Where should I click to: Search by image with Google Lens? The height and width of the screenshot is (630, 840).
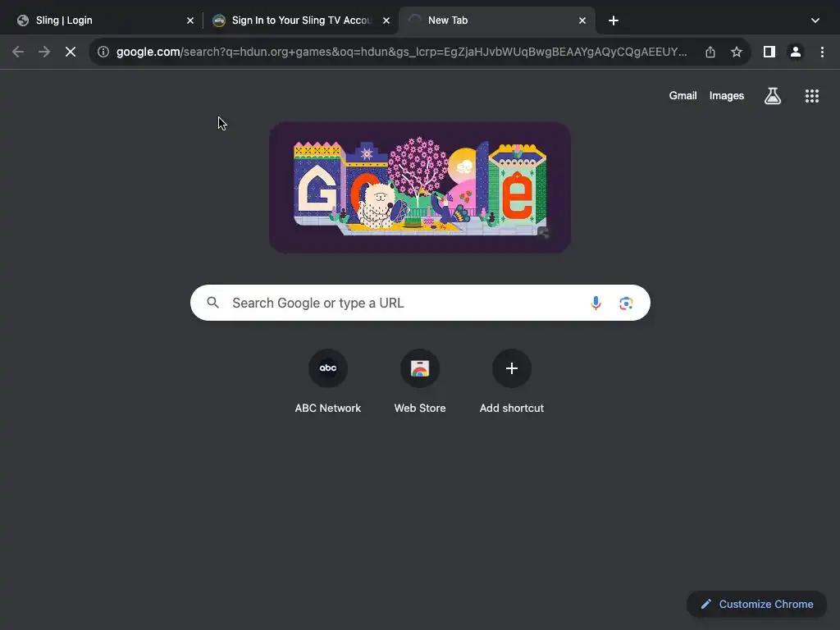point(626,304)
